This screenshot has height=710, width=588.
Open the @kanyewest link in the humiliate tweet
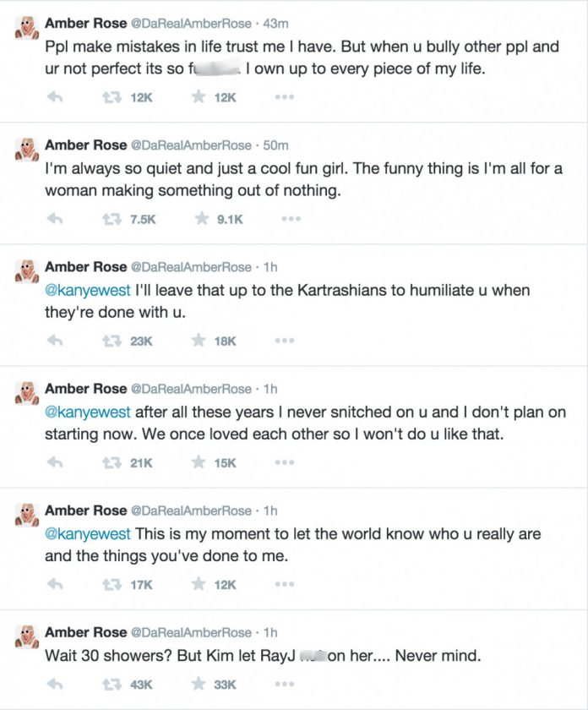[86, 292]
